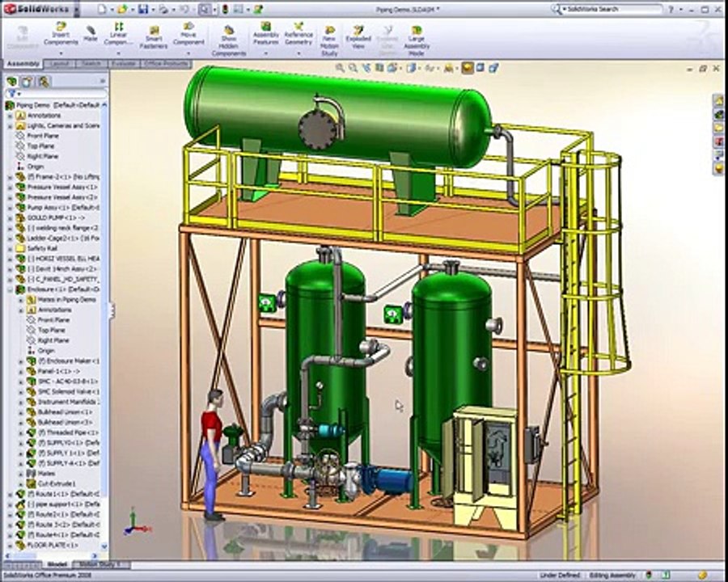
Task: Open the PropertyManager tab icon
Action: click(x=27, y=82)
